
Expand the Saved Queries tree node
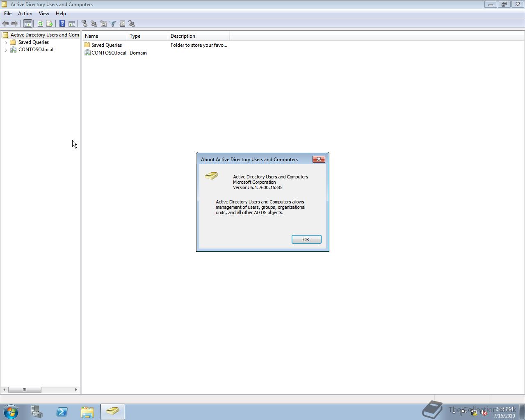pos(6,42)
